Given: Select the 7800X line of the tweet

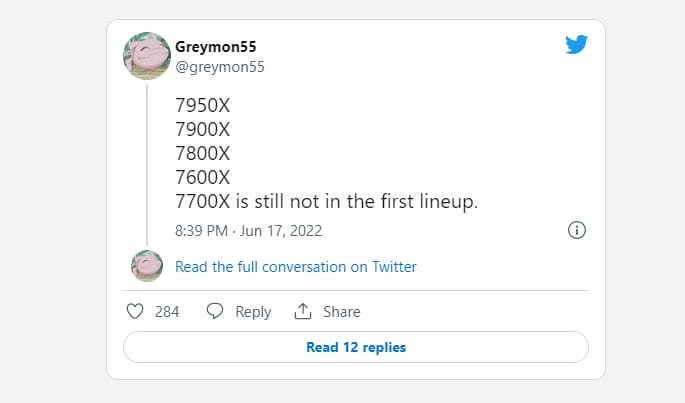Looking at the screenshot, I should [x=203, y=154].
